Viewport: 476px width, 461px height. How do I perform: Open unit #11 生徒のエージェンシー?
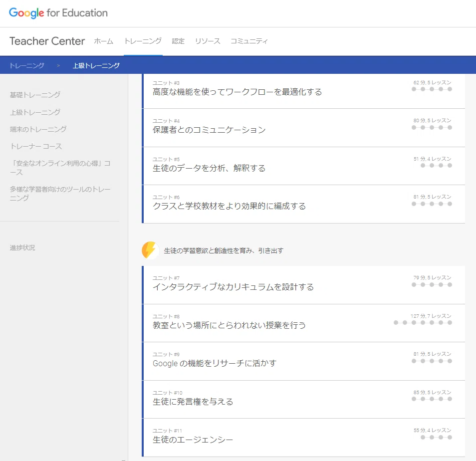[x=304, y=438]
